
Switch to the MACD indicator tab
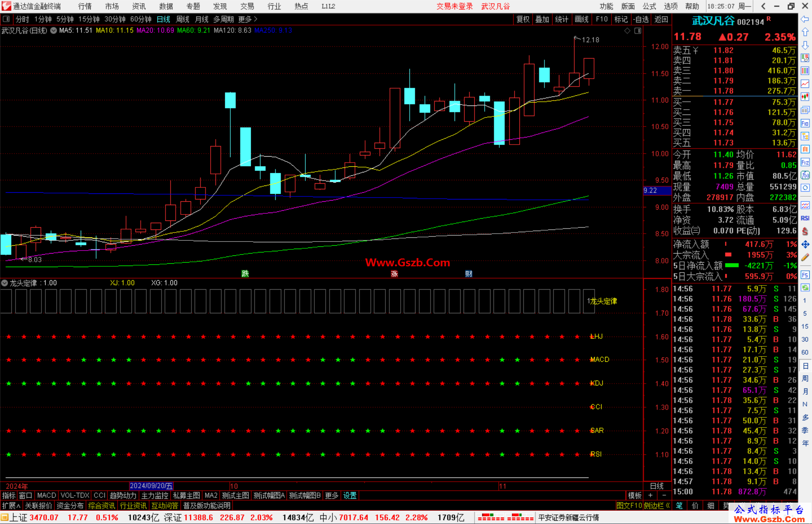pyautogui.click(x=47, y=495)
